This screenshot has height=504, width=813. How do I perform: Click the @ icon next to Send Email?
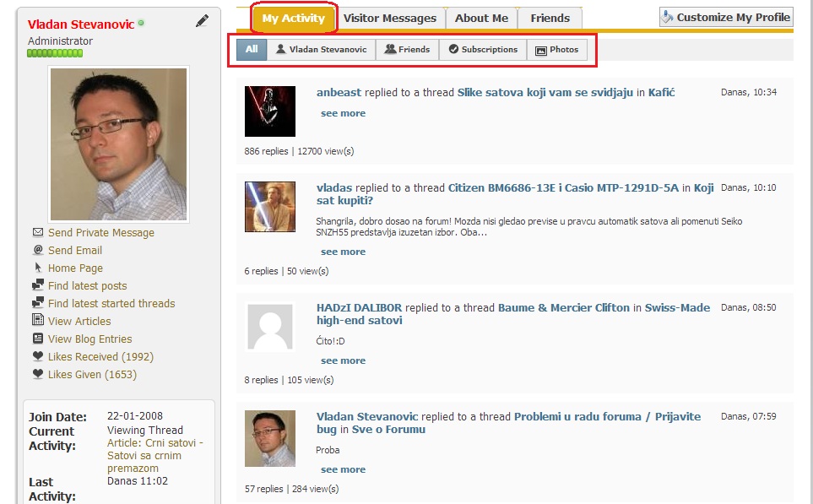click(x=37, y=250)
